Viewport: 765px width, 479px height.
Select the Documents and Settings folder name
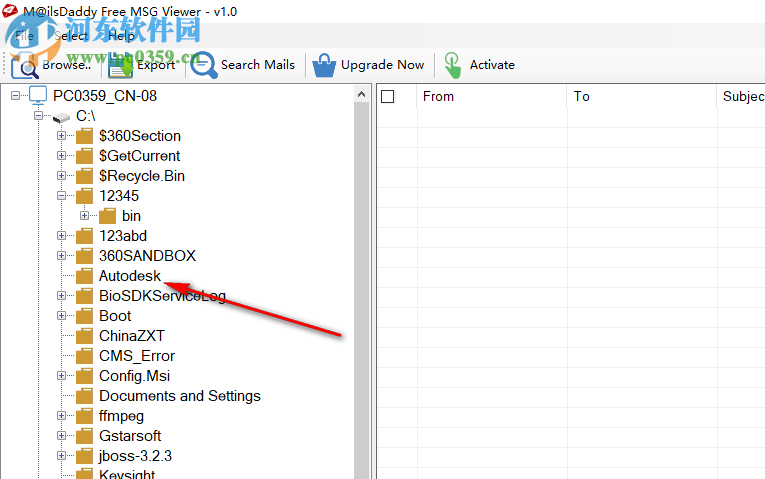point(180,396)
